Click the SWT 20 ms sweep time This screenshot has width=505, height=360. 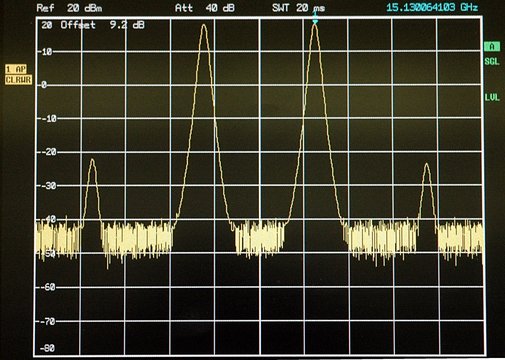click(x=298, y=8)
